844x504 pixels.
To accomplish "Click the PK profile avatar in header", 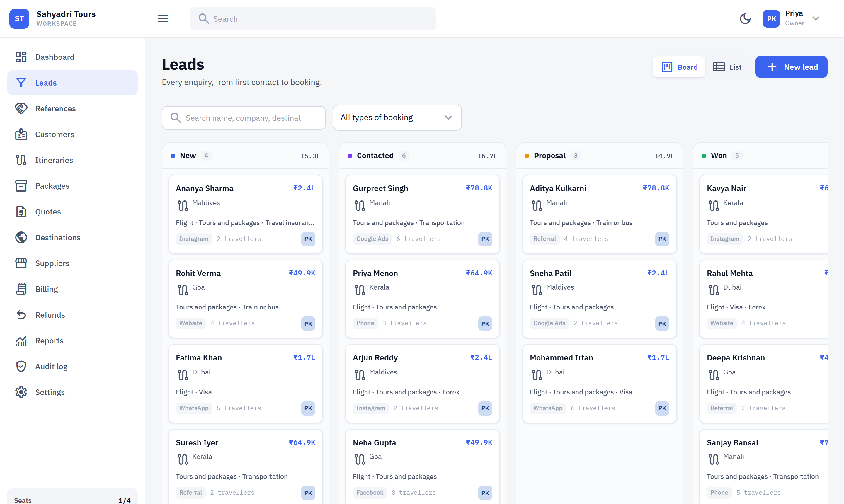I will click(x=771, y=19).
